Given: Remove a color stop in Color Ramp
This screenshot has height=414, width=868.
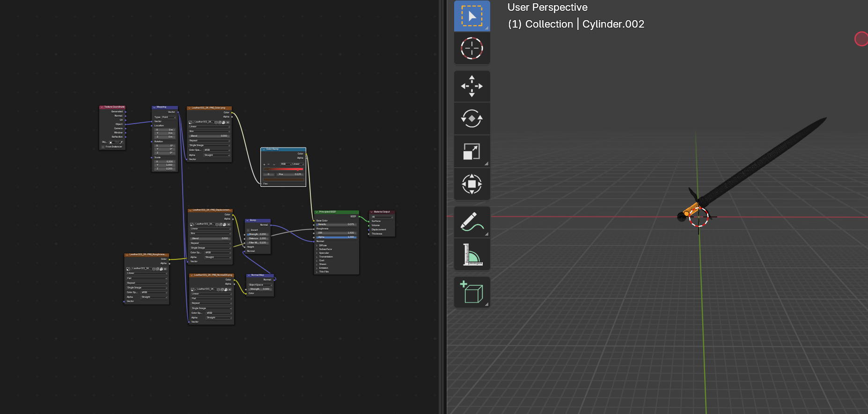Looking at the screenshot, I should (x=268, y=164).
